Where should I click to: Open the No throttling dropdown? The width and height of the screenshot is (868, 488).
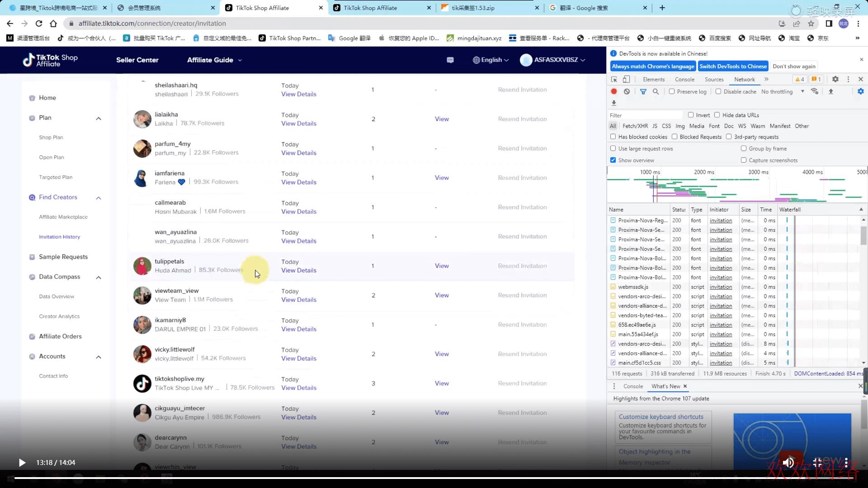point(783,91)
